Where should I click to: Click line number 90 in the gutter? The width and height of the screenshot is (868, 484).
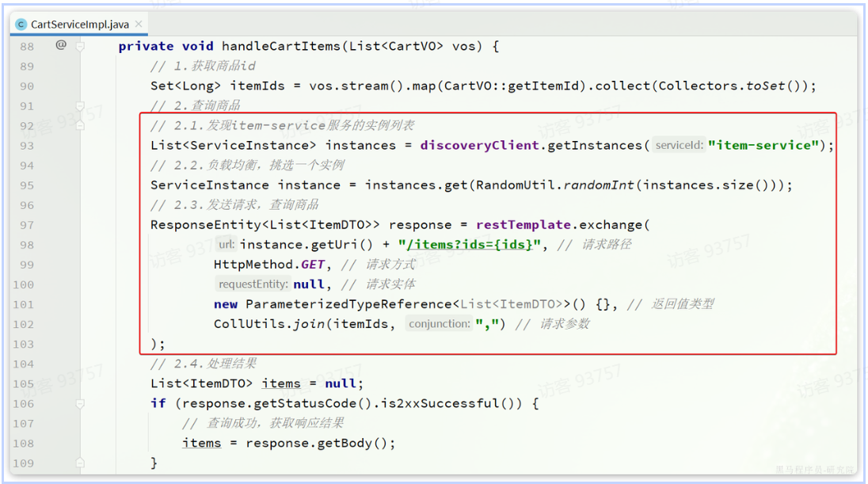pyautogui.click(x=27, y=86)
